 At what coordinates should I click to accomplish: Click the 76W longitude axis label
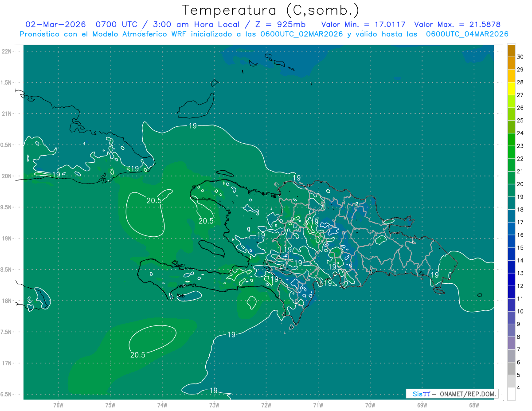click(58, 404)
